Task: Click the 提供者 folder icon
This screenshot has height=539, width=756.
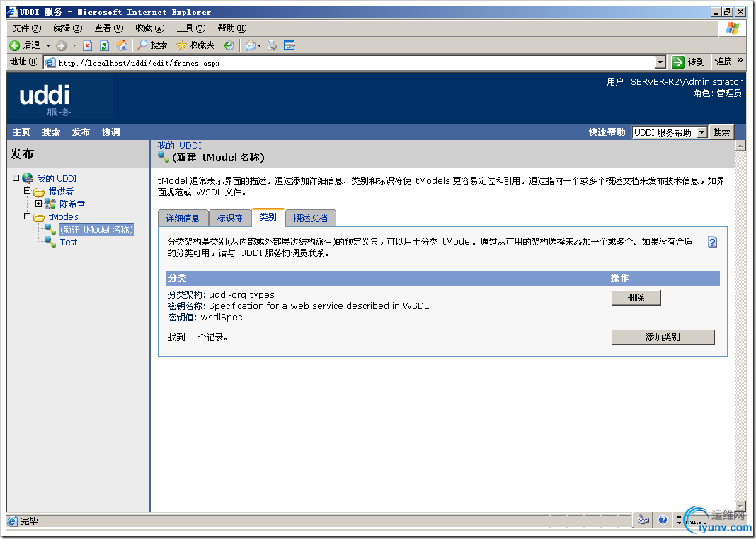Action: [x=39, y=192]
